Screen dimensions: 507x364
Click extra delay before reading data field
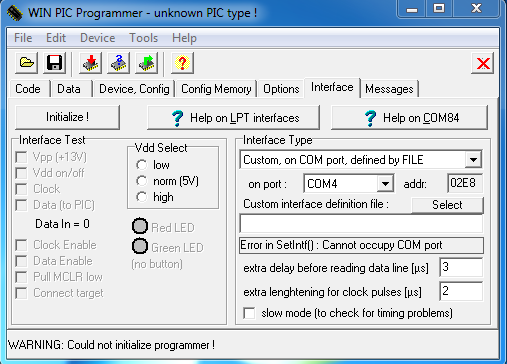(461, 267)
